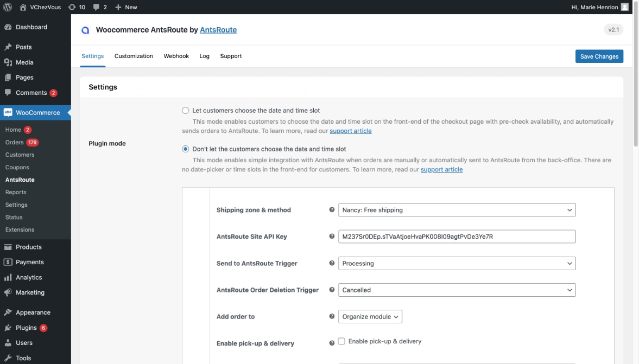Open the AntsRoute link in the header
The width and height of the screenshot is (639, 364).
[218, 30]
